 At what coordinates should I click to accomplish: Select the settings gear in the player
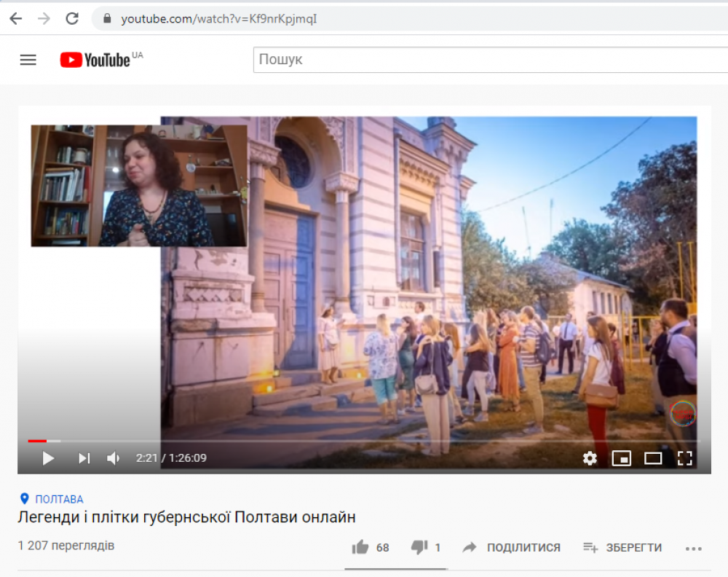point(590,458)
